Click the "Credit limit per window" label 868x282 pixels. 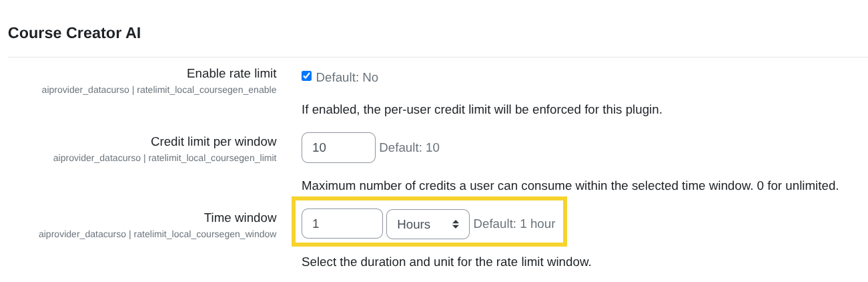tap(213, 142)
